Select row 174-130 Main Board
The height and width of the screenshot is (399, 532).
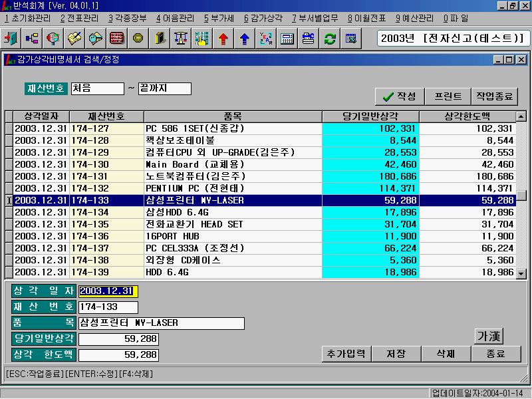click(233, 164)
